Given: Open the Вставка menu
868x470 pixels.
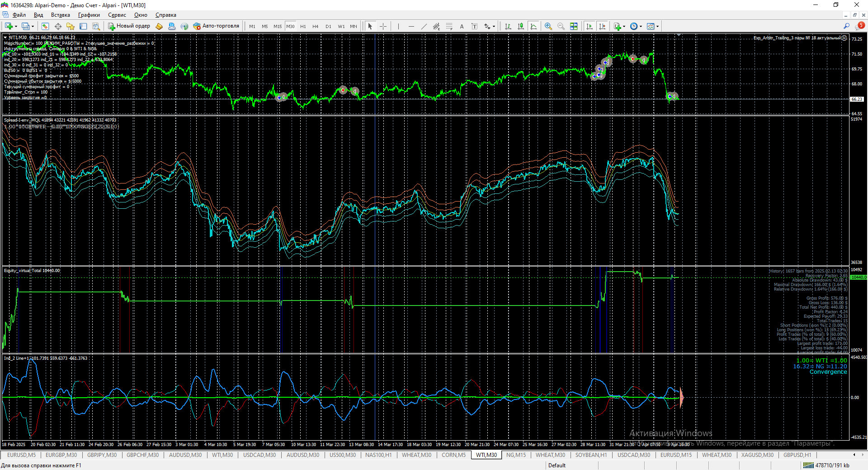Looking at the screenshot, I should pos(61,15).
